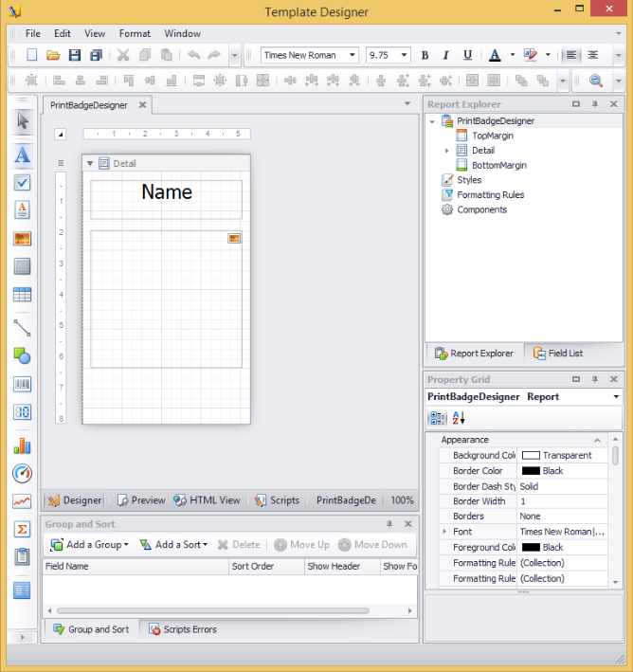The width and height of the screenshot is (633, 672).
Task: Select the Shape control tool
Action: pyautogui.click(x=23, y=355)
